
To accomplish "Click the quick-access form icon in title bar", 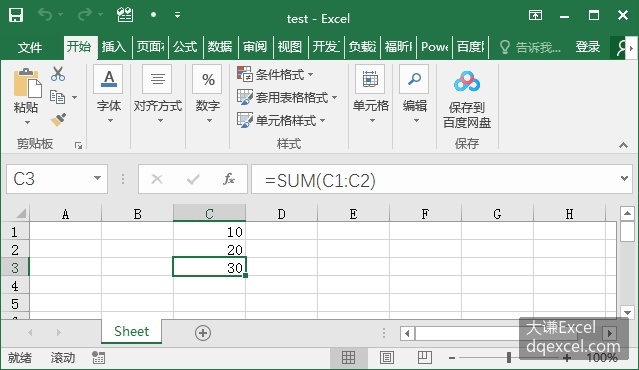I will click(x=125, y=15).
